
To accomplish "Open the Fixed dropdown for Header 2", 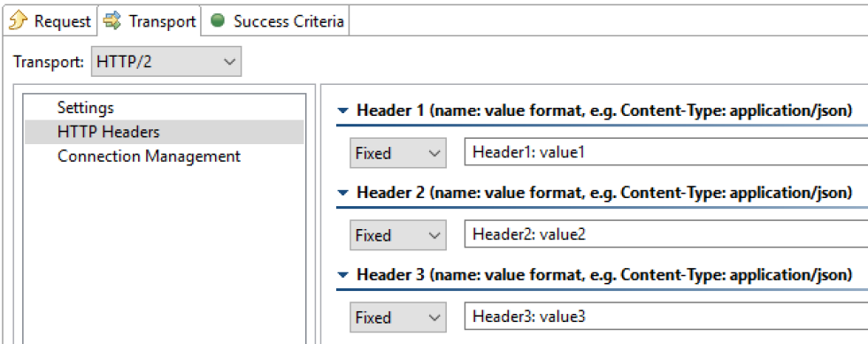I will (x=398, y=235).
